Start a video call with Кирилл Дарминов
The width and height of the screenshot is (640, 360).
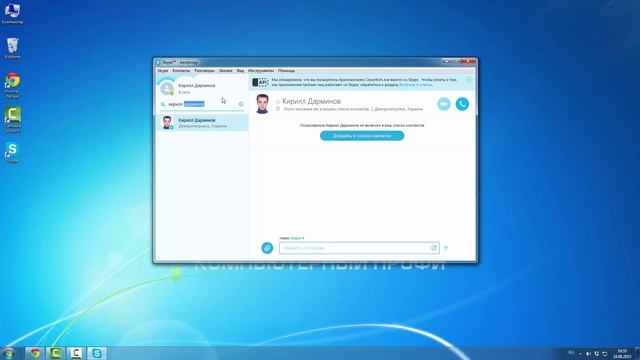444,104
